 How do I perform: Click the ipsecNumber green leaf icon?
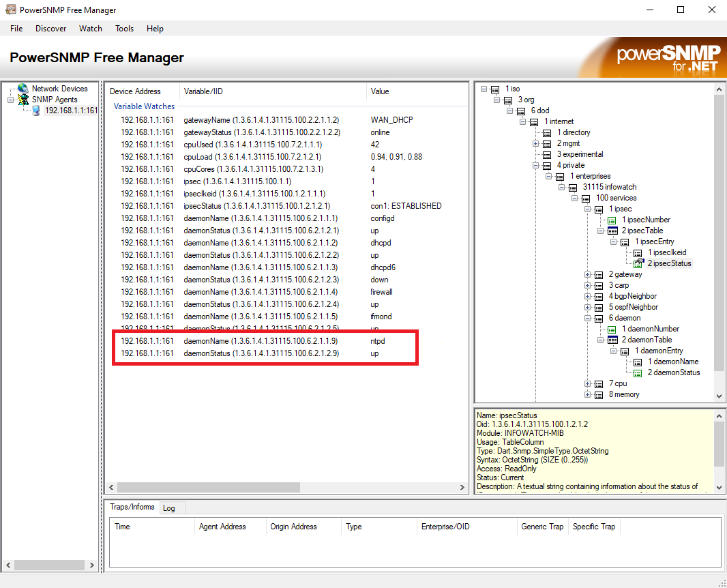pyautogui.click(x=612, y=220)
